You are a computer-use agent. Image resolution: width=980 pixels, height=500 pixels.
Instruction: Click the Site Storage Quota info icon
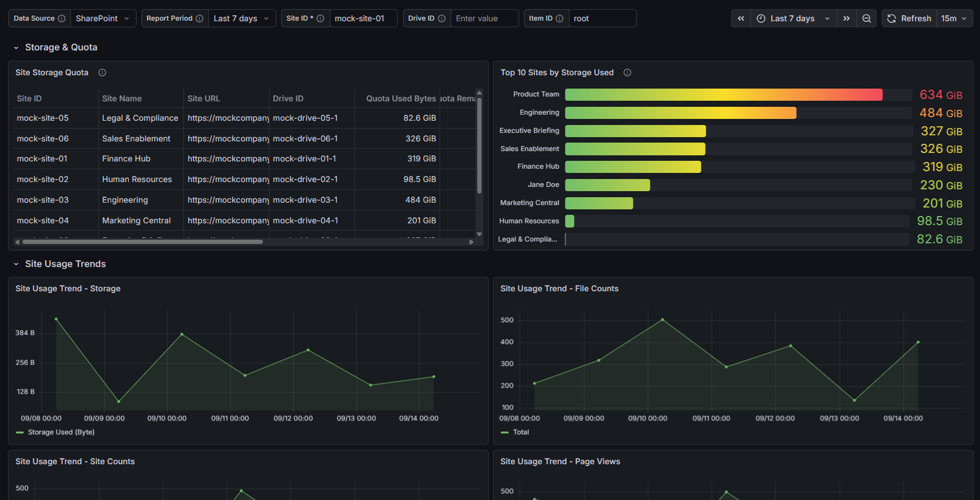[x=102, y=73]
